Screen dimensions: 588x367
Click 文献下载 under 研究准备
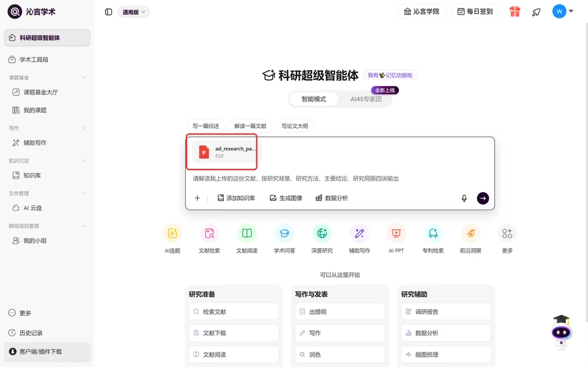pyautogui.click(x=234, y=333)
